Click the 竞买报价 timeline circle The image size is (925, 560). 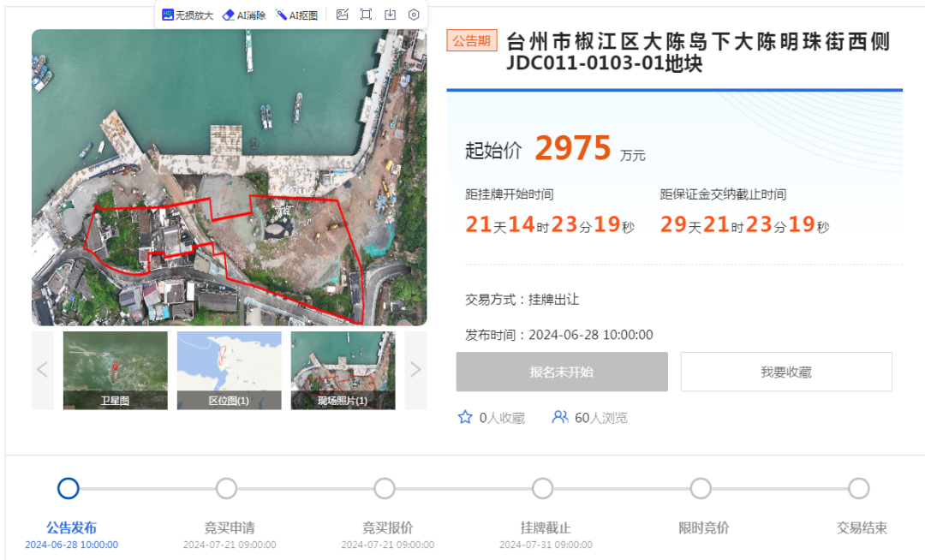tap(385, 488)
